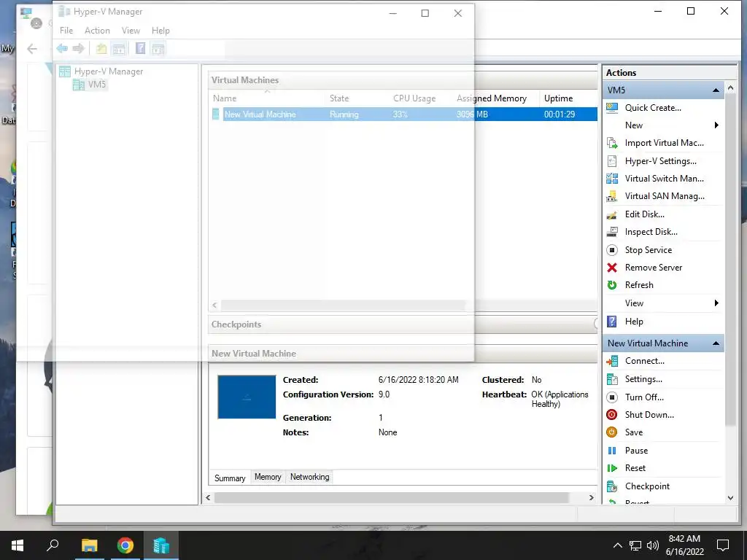The image size is (747, 560).
Task: Open the VM Settings icon
Action: pyautogui.click(x=612, y=379)
